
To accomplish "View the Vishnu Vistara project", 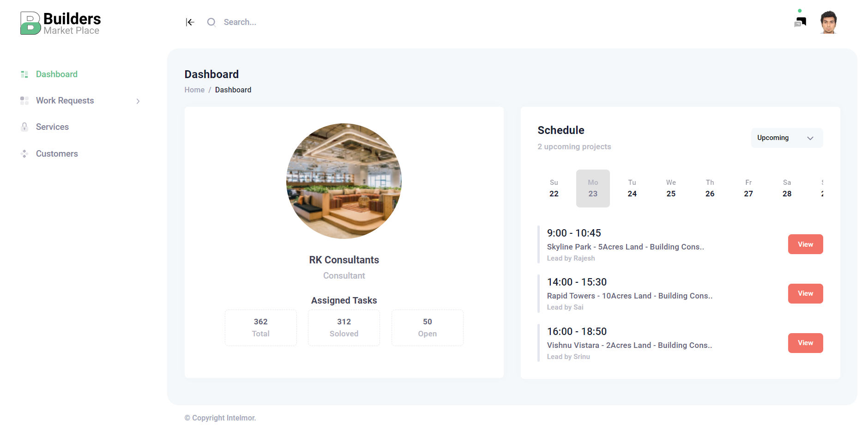I will point(805,343).
